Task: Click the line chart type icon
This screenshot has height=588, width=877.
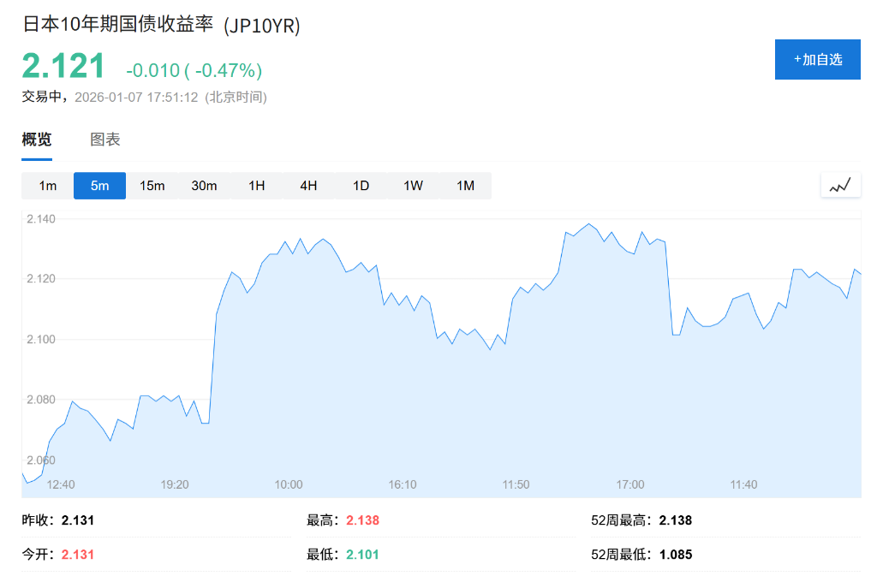Action: 840,185
